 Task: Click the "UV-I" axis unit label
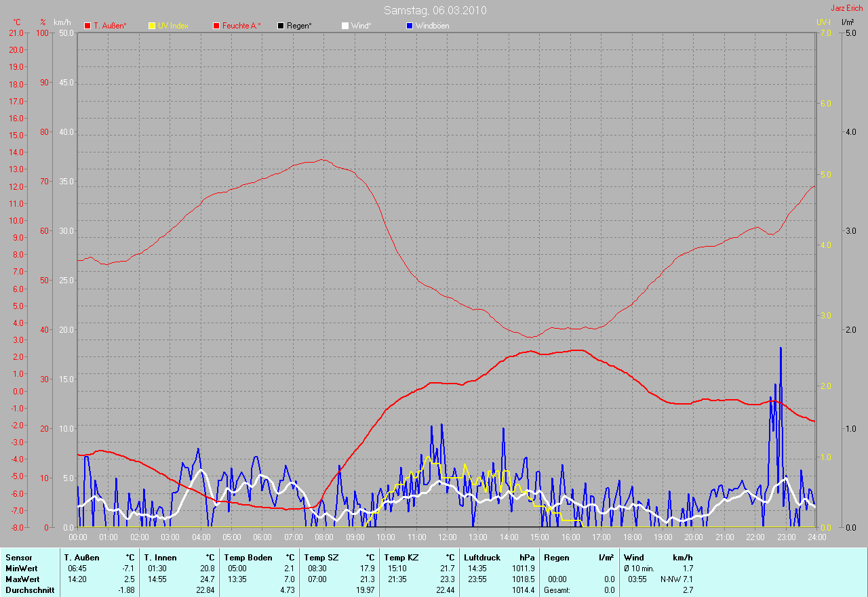coord(823,22)
